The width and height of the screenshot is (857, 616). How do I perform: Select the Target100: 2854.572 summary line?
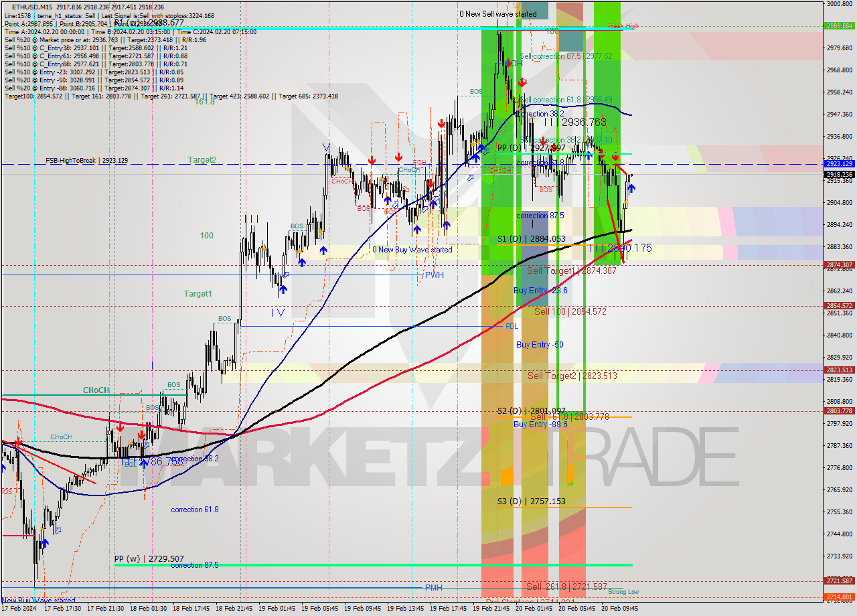[171, 96]
